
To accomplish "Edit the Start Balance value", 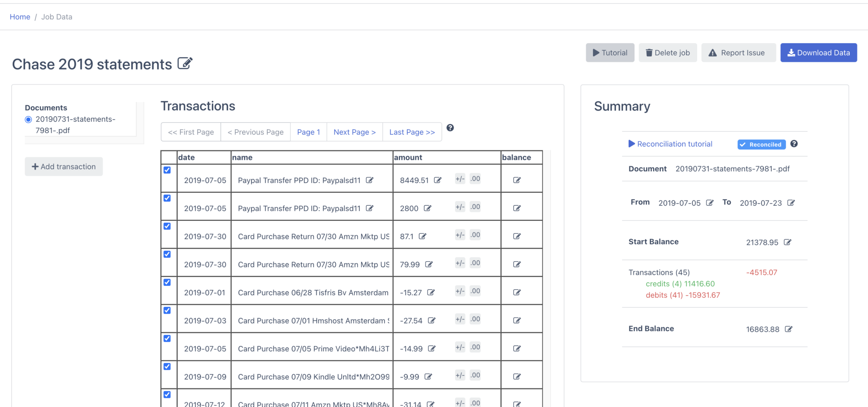I will (x=788, y=242).
